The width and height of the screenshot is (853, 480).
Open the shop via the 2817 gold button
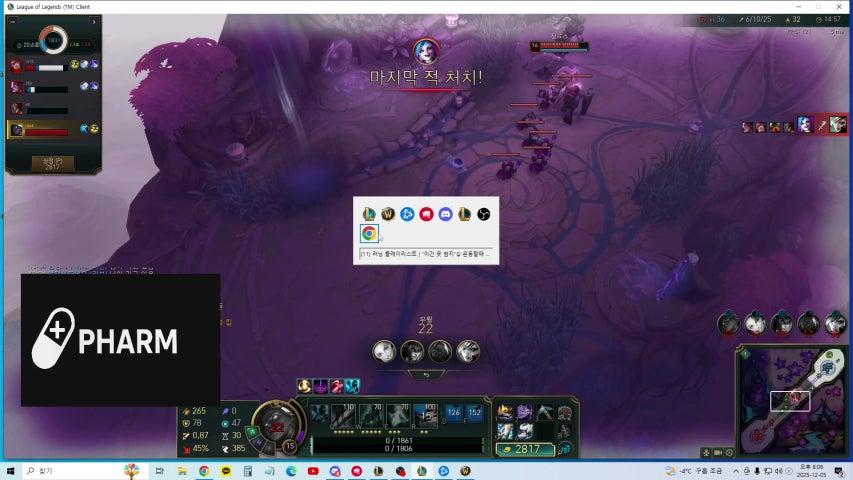coord(525,449)
